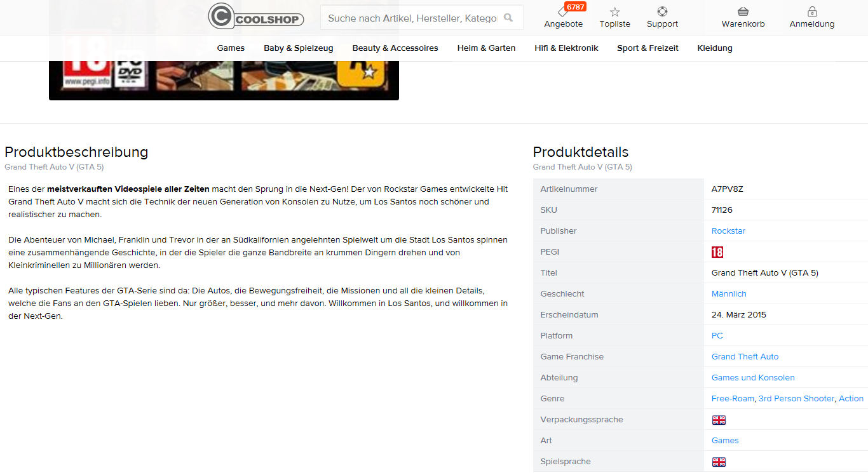
Task: Open the Support lifebuoy icon
Action: (662, 12)
